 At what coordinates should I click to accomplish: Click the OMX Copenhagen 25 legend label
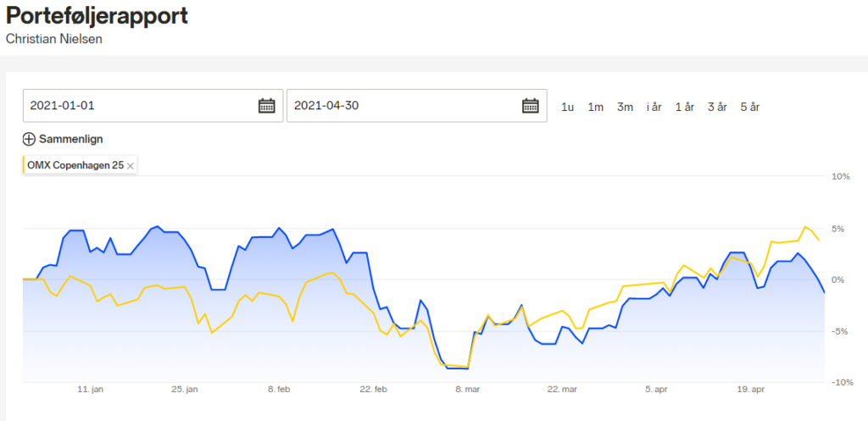[75, 165]
